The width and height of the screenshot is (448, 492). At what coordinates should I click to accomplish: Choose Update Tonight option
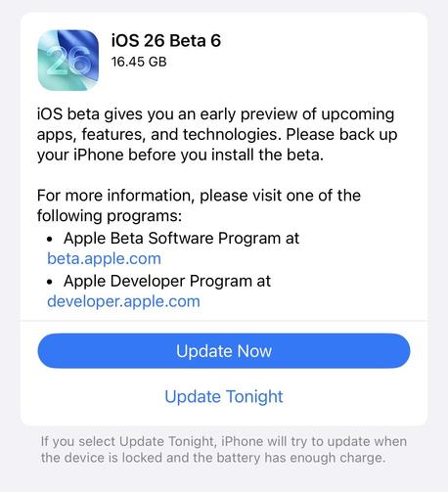(x=224, y=396)
